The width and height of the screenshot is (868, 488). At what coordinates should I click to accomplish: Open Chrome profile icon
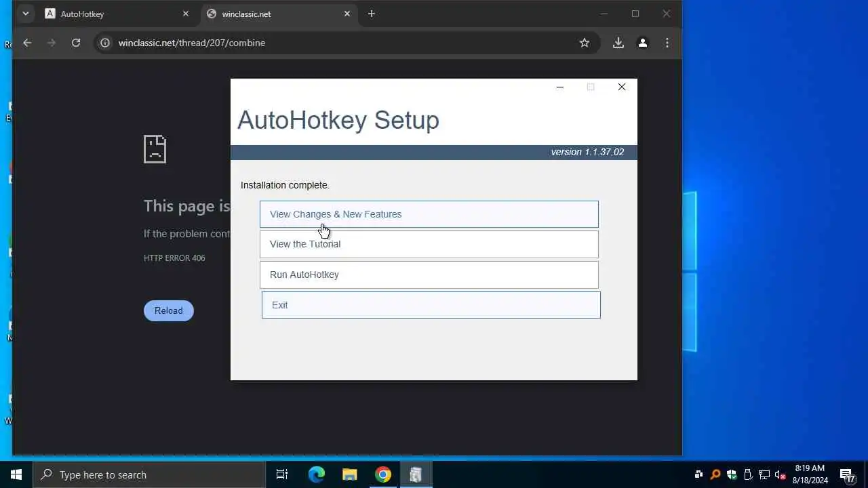pos(643,43)
